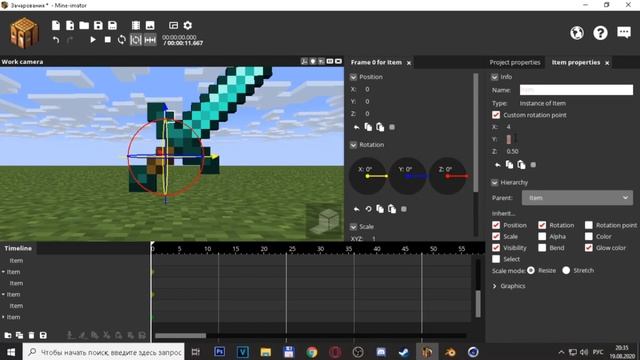Toggle inherit Rotation checkbox
The height and width of the screenshot is (360, 640).
pyautogui.click(x=542, y=225)
